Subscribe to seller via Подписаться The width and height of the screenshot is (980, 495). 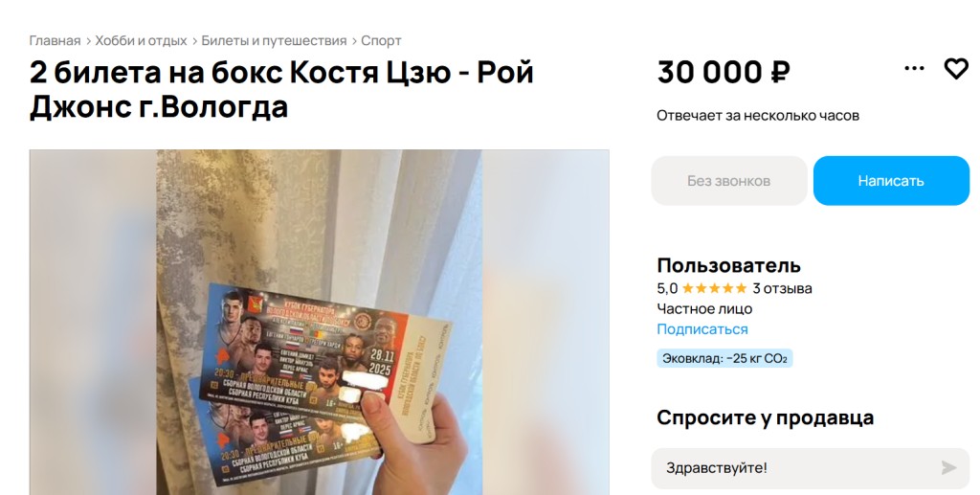click(x=702, y=328)
